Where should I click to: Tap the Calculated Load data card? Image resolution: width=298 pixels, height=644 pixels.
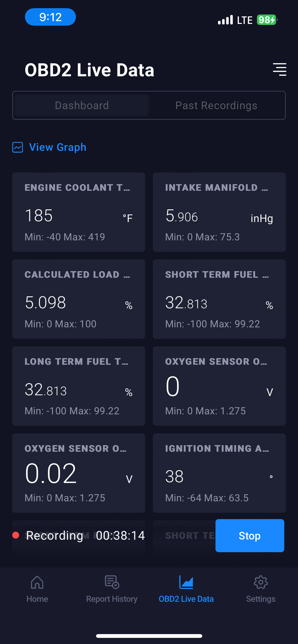coord(78,299)
